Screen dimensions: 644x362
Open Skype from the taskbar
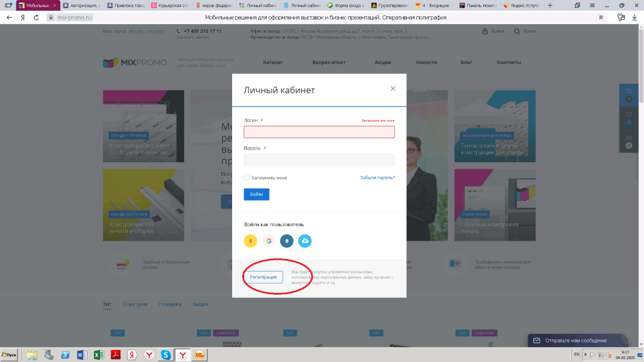click(165, 355)
